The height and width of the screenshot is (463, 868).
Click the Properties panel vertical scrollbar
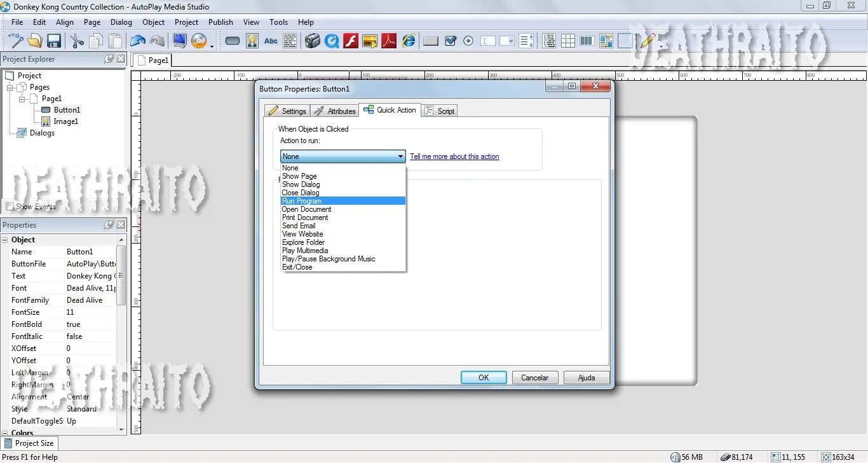click(121, 335)
